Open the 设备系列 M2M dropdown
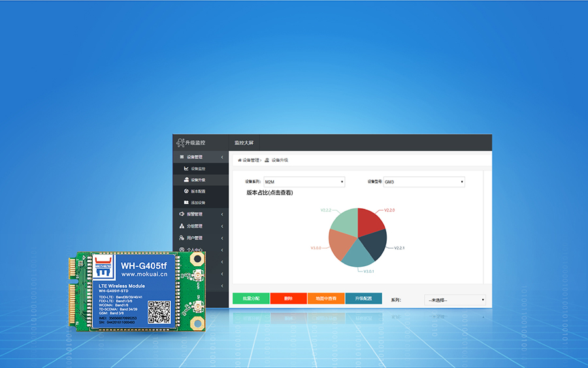This screenshot has height=368, width=588. point(304,182)
